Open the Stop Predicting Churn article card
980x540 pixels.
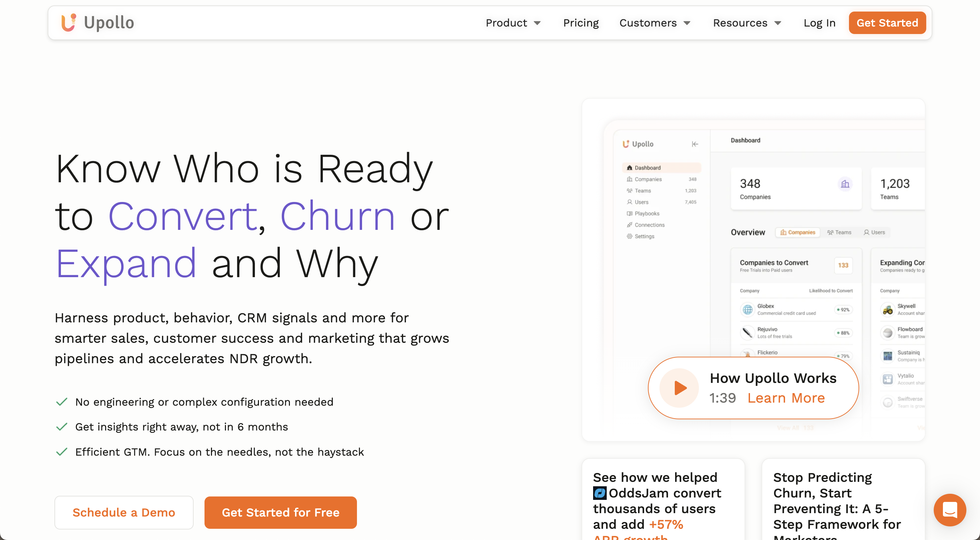844,500
